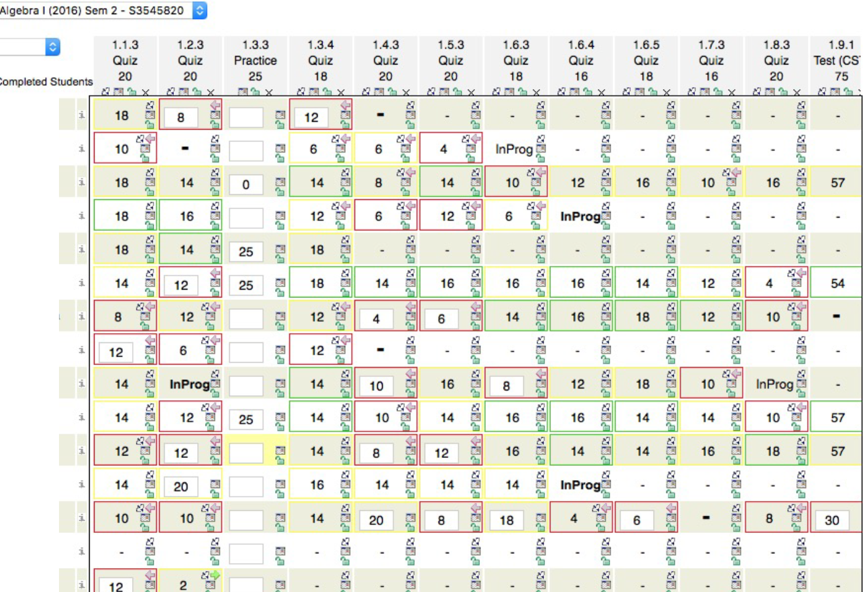Click the info icon on row with 1.9.1 score 30

point(81,518)
